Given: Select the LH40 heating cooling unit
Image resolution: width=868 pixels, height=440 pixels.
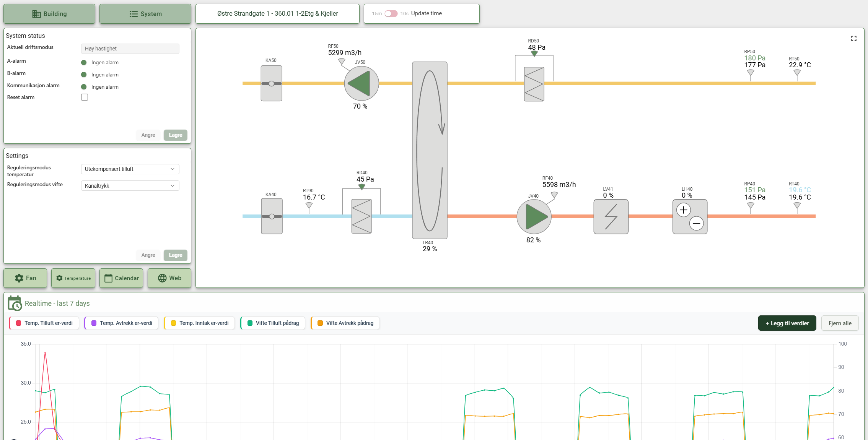Looking at the screenshot, I should 690,217.
